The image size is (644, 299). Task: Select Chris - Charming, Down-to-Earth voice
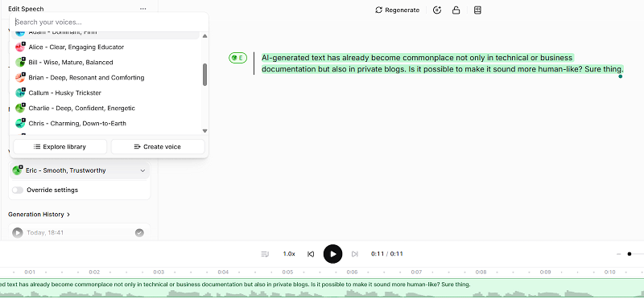(105, 124)
